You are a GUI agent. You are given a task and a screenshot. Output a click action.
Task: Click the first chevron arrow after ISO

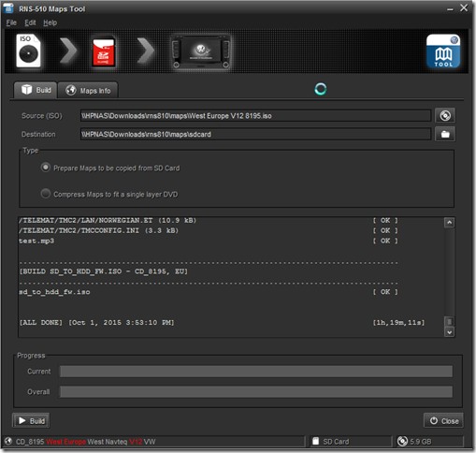[x=68, y=51]
